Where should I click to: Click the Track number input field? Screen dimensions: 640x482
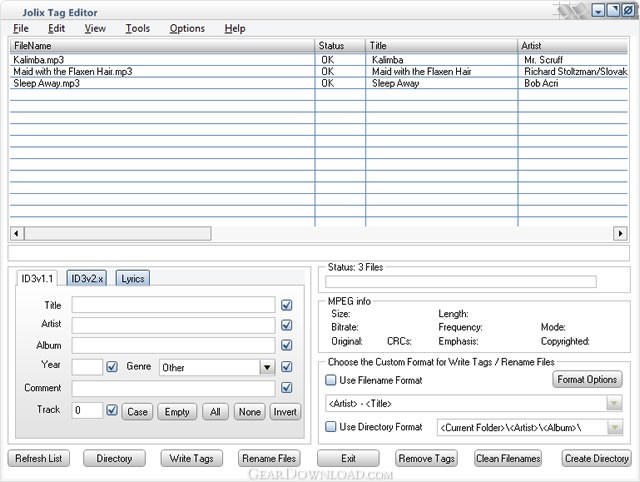coord(87,410)
